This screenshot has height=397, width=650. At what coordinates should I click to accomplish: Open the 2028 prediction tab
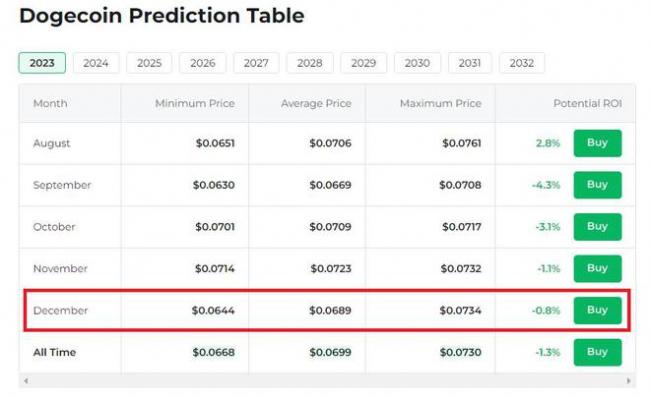pos(310,63)
